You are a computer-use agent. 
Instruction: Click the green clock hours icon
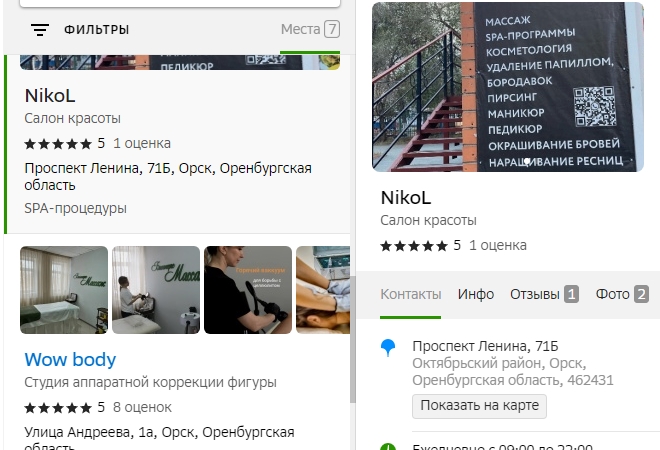[x=389, y=445]
